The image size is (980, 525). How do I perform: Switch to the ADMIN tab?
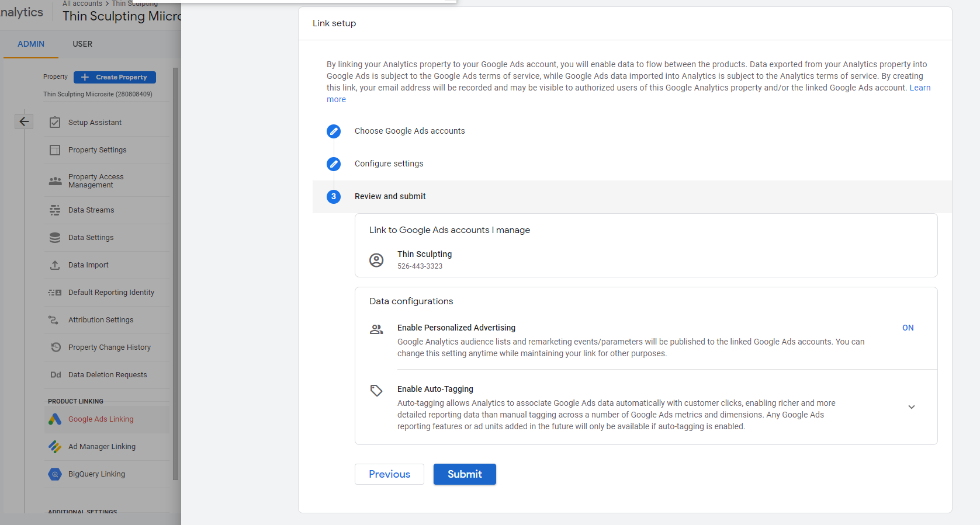(31, 44)
